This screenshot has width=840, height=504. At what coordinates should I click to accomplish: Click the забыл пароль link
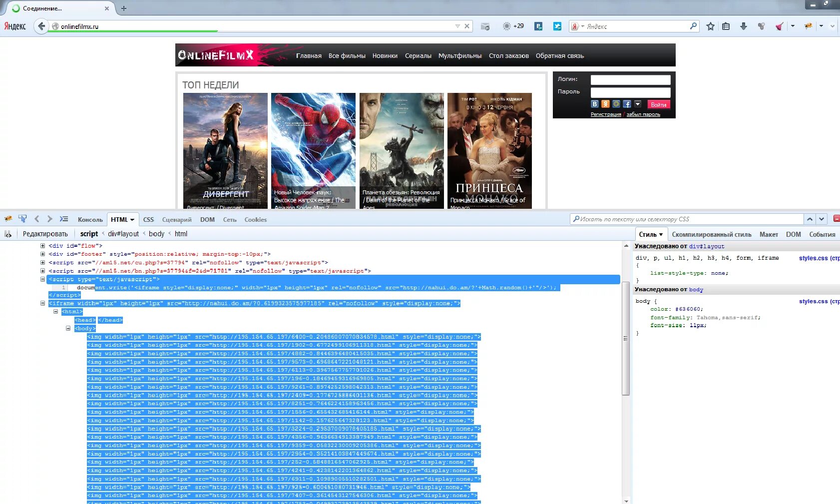click(643, 114)
